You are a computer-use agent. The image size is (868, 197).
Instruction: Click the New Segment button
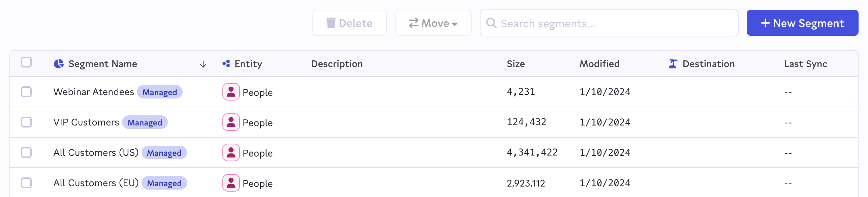(802, 23)
